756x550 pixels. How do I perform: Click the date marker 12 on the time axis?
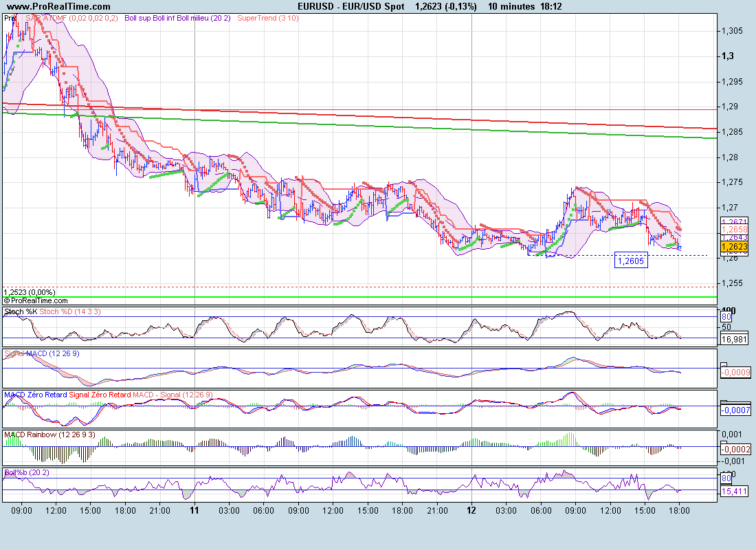coord(471,510)
